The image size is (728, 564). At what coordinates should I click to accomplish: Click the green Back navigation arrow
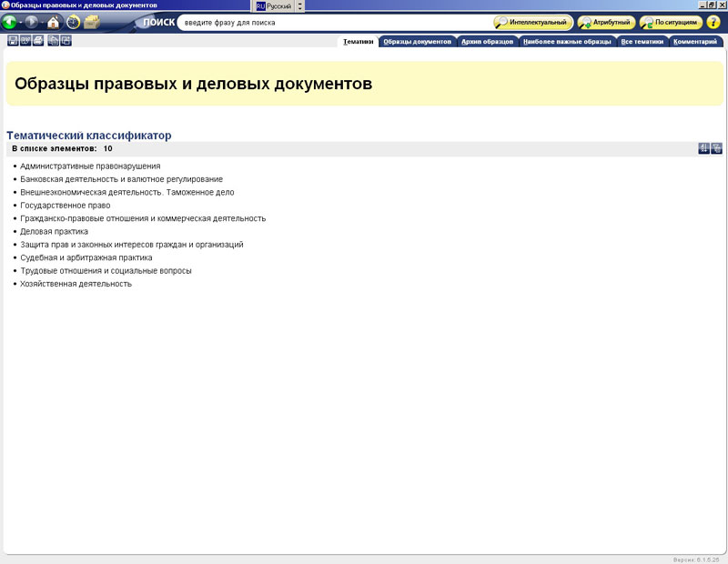pyautogui.click(x=10, y=23)
